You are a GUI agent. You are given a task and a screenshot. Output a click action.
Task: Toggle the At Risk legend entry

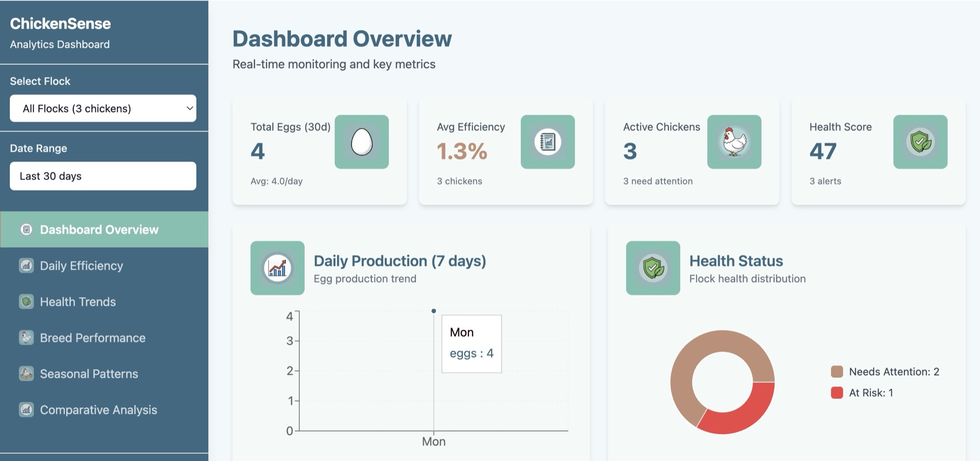coord(837,393)
